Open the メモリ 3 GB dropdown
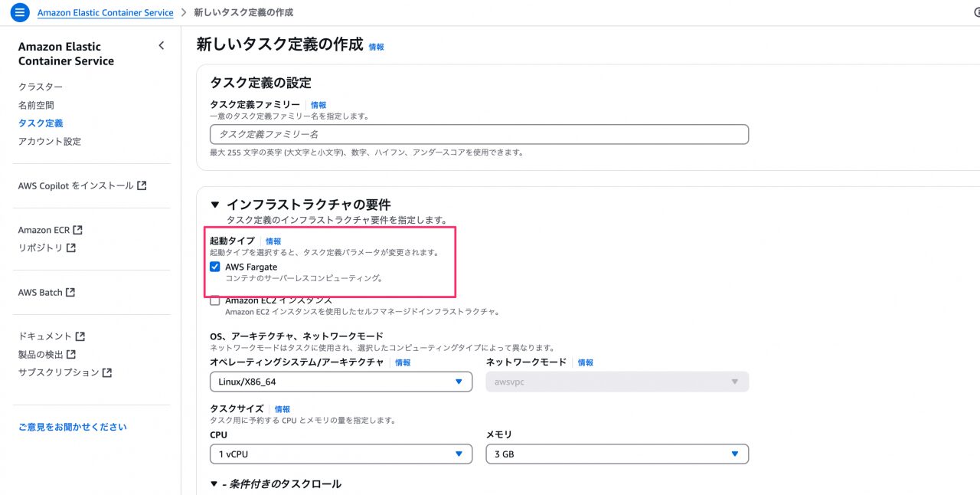Image resolution: width=980 pixels, height=495 pixels. (617, 454)
